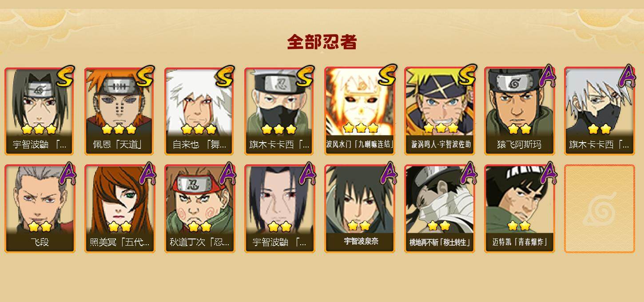Click the 全部忍者 section title

pos(322,42)
